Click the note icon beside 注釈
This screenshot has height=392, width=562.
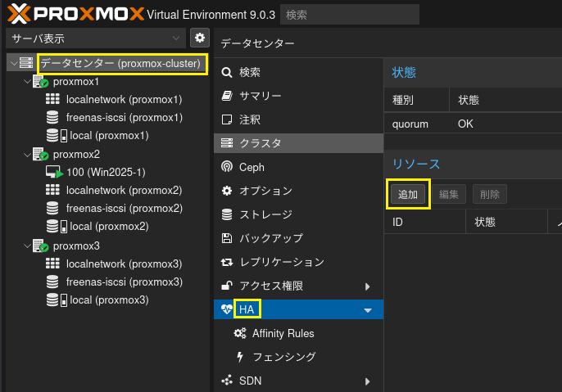point(226,119)
